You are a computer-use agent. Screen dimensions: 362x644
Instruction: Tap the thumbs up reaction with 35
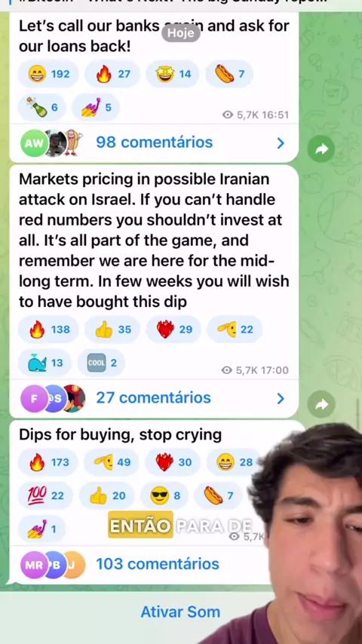pyautogui.click(x=112, y=330)
